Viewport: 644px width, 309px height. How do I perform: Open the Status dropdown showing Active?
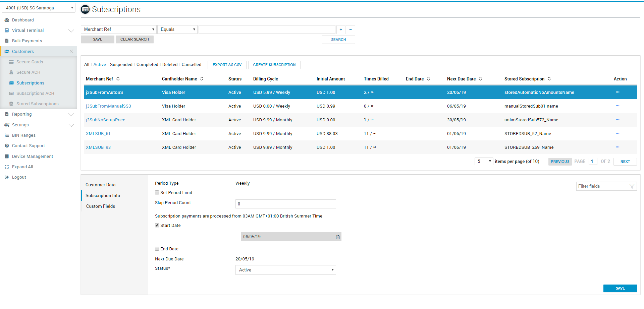pyautogui.click(x=285, y=270)
